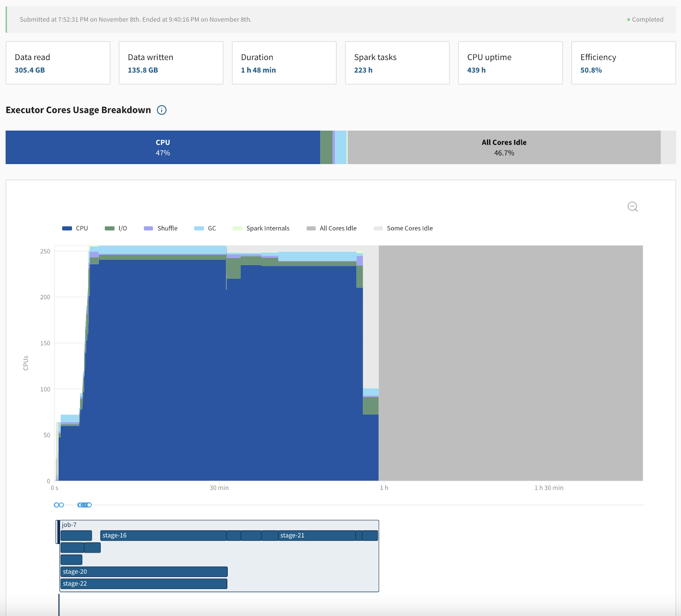Click the Efficiency 50.8% card
681x616 pixels.
click(623, 63)
